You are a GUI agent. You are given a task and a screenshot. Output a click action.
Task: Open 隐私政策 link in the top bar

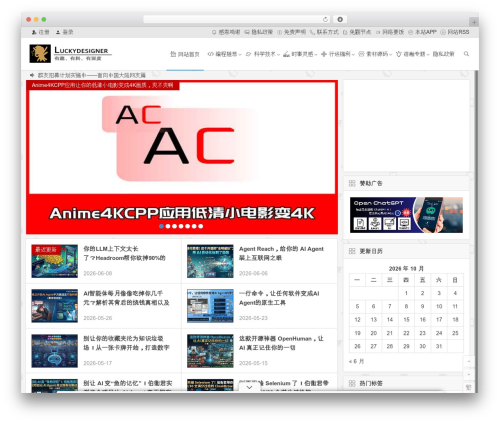click(259, 32)
